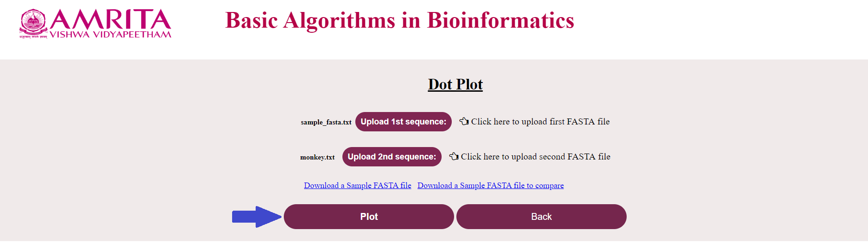Click the 'upload first FASTA file' hint text
Screen dimensions: 868x242
(x=540, y=122)
